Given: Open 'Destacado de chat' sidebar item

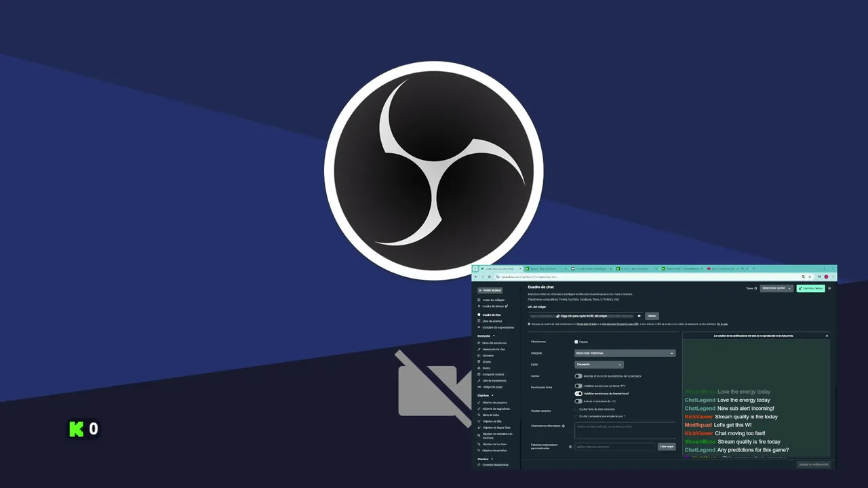Looking at the screenshot, I should pyautogui.click(x=491, y=349).
